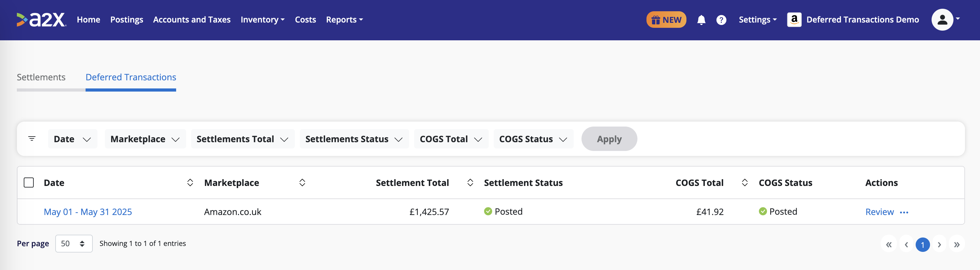Image resolution: width=980 pixels, height=270 pixels.
Task: Click the NEW gift badge
Action: click(666, 20)
